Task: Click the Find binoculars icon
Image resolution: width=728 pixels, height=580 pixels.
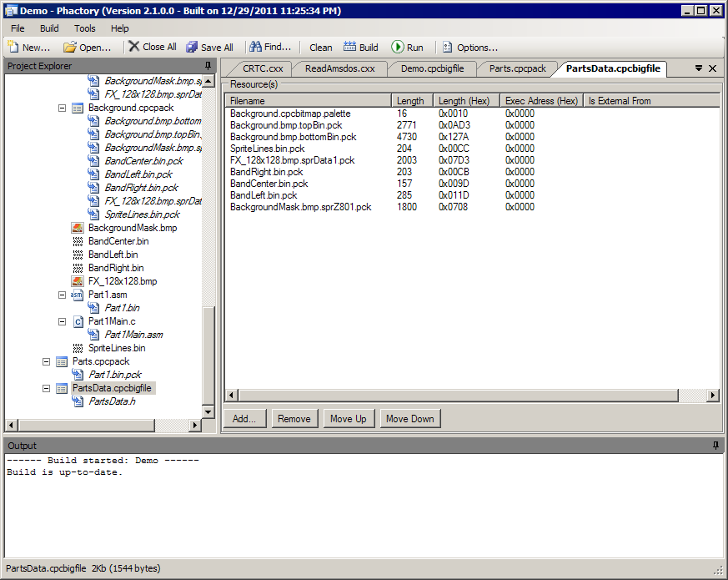Action: (x=255, y=47)
